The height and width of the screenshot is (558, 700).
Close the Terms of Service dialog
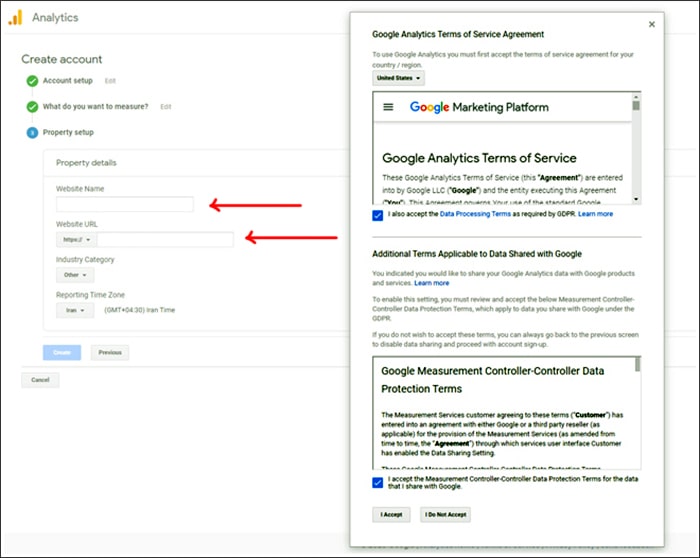tap(652, 24)
